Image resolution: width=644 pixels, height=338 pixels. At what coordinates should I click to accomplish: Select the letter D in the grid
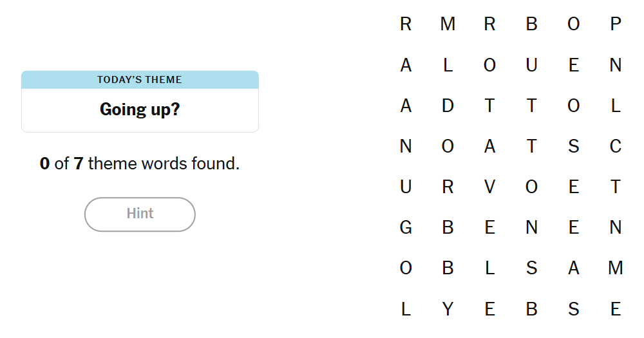[x=448, y=106]
